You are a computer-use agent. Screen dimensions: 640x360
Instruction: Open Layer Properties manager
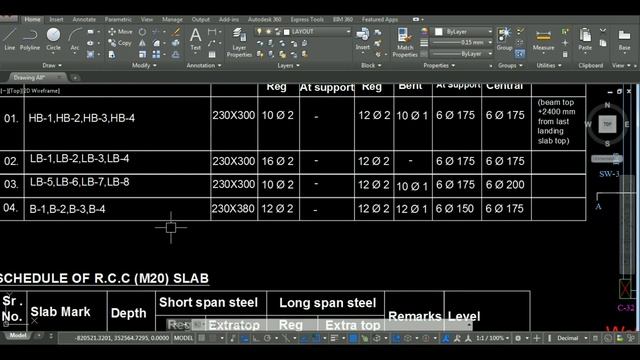[x=239, y=42]
